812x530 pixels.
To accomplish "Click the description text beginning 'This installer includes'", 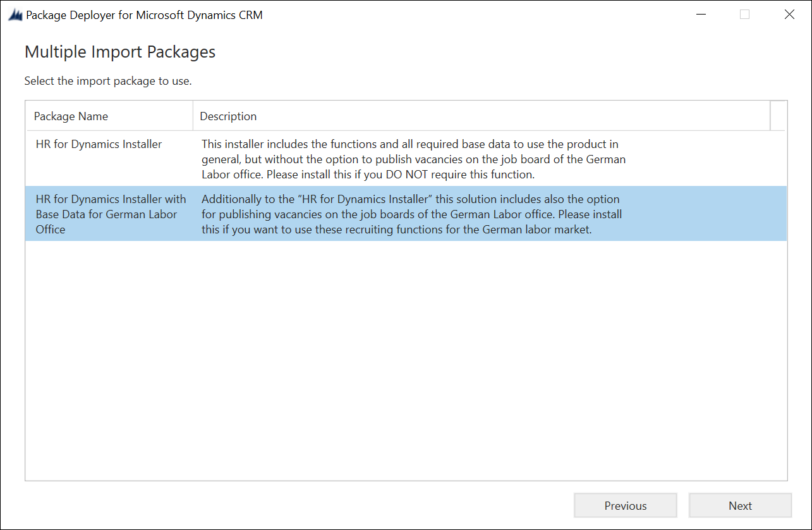I will coord(413,159).
